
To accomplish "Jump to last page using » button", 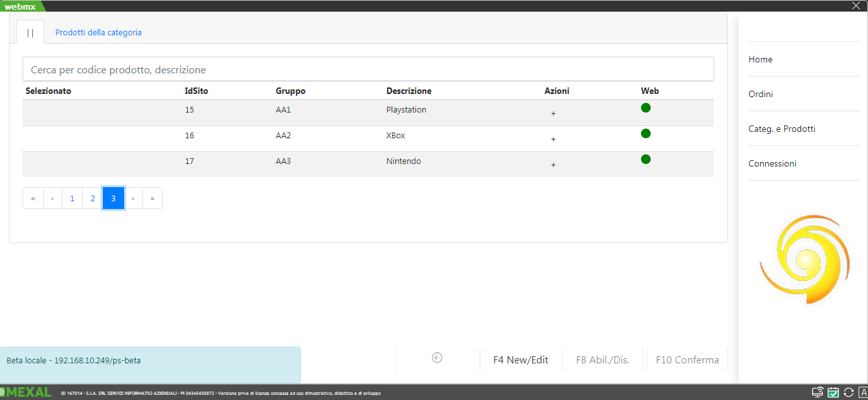I will pos(152,199).
